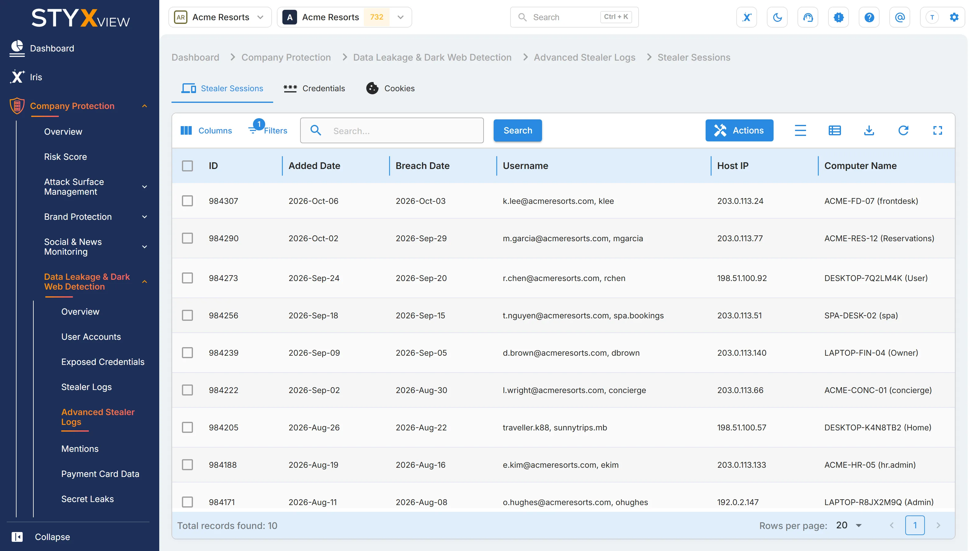Check the row for ID 984290
980x551 pixels.
coord(187,238)
